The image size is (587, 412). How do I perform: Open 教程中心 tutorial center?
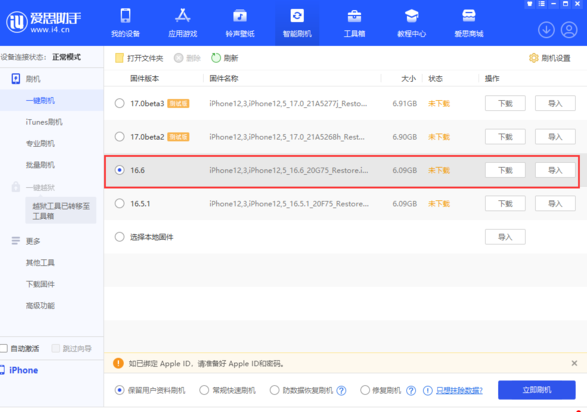(x=411, y=23)
